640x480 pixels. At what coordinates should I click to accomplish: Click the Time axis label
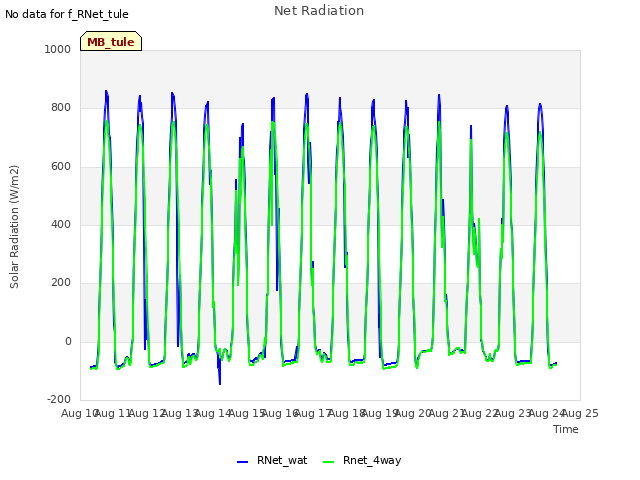tap(566, 429)
